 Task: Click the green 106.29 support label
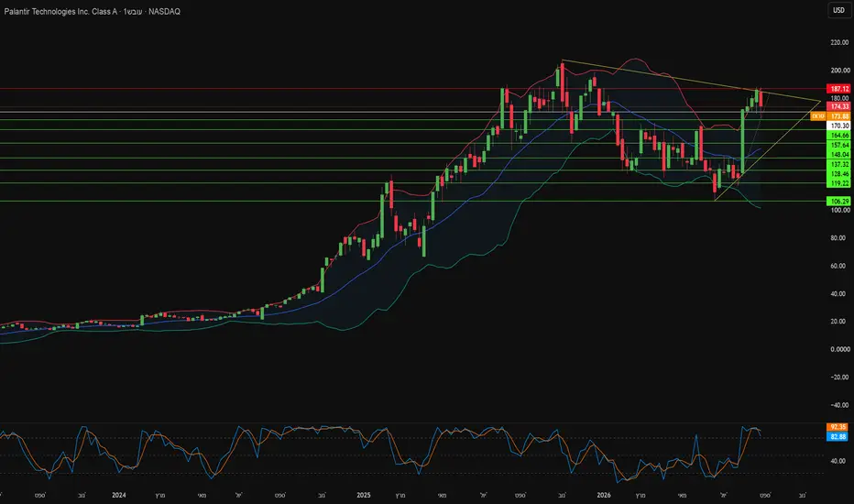tap(838, 201)
